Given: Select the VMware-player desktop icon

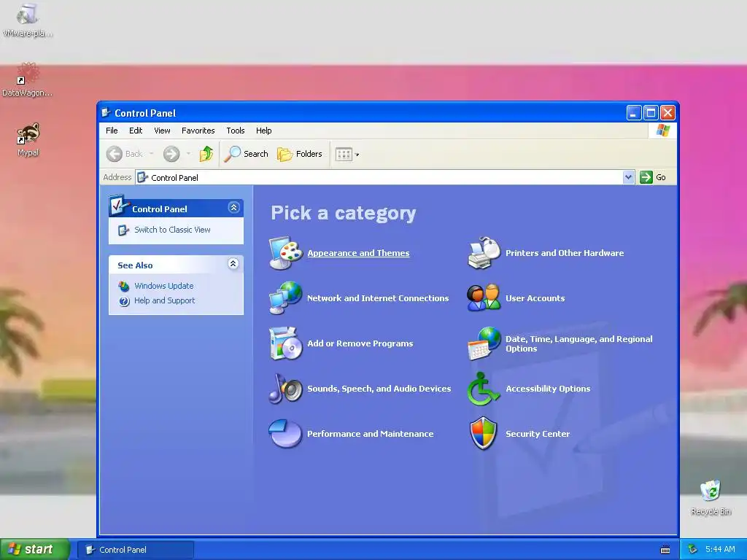Looking at the screenshot, I should click(x=27, y=20).
